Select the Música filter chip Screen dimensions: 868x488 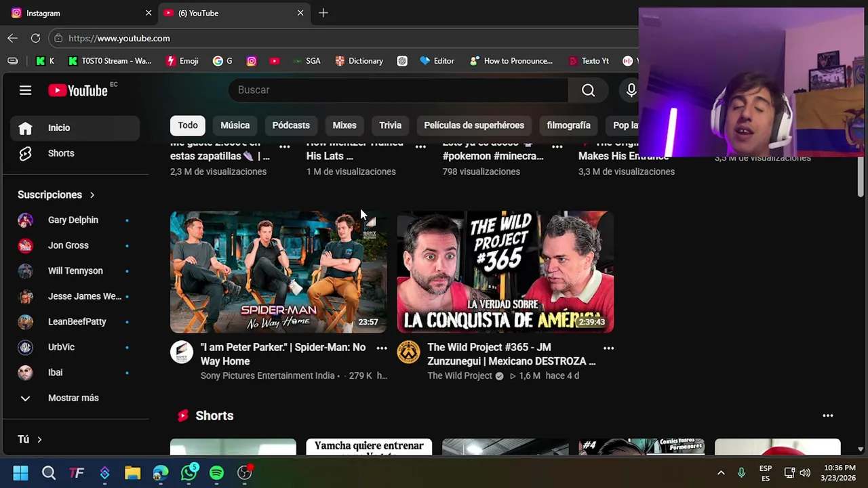(x=235, y=125)
